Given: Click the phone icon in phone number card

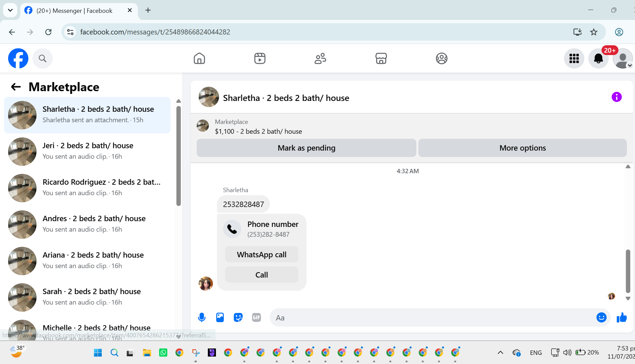Looking at the screenshot, I should click(232, 229).
